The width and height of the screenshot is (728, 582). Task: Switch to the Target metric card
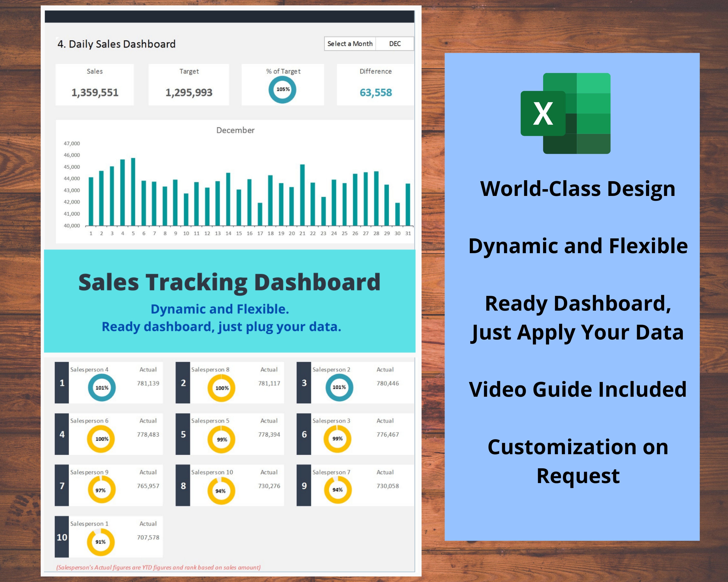(x=189, y=84)
